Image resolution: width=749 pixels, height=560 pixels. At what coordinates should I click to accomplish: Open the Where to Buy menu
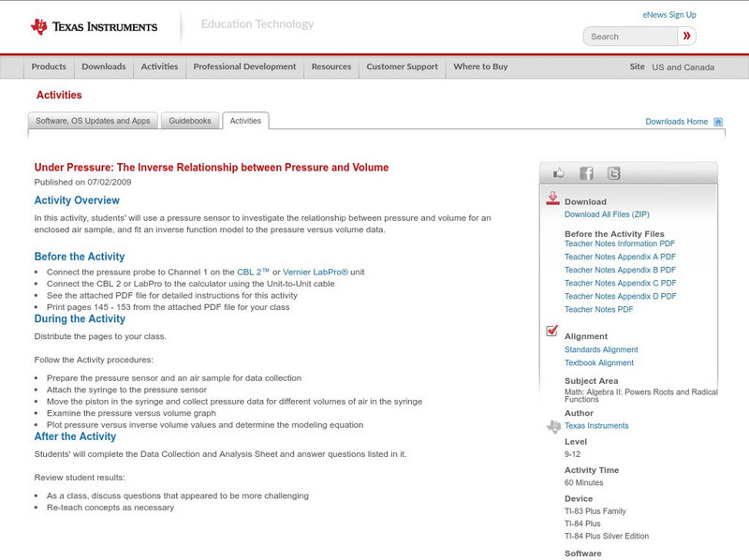coord(480,66)
